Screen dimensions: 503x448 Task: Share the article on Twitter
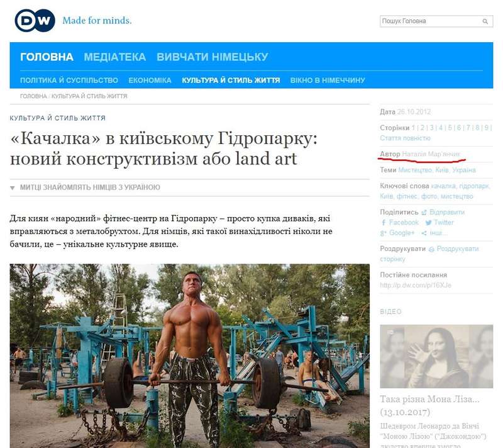click(439, 222)
